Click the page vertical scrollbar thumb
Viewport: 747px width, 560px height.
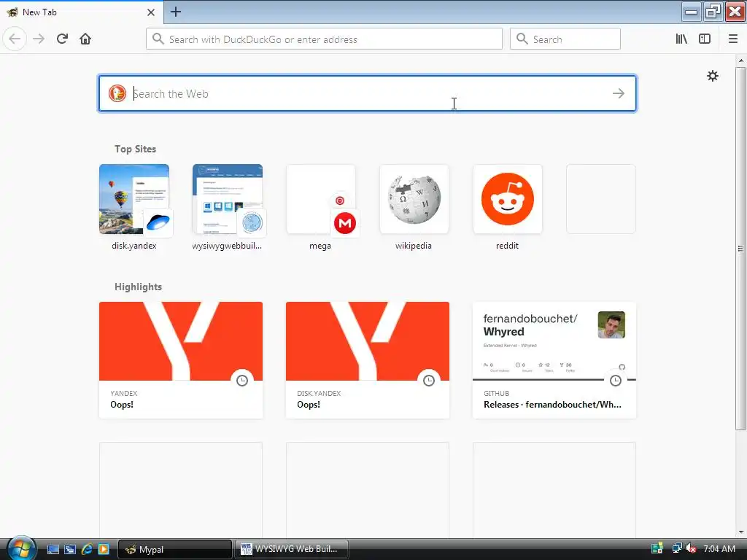click(x=740, y=248)
